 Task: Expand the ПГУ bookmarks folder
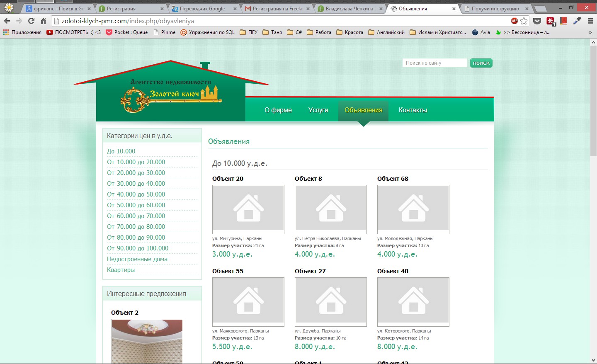coord(249,32)
